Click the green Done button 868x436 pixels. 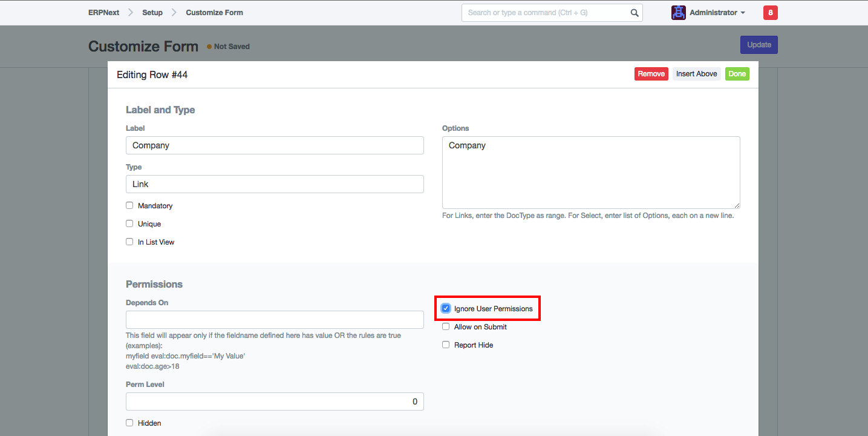[x=737, y=74]
